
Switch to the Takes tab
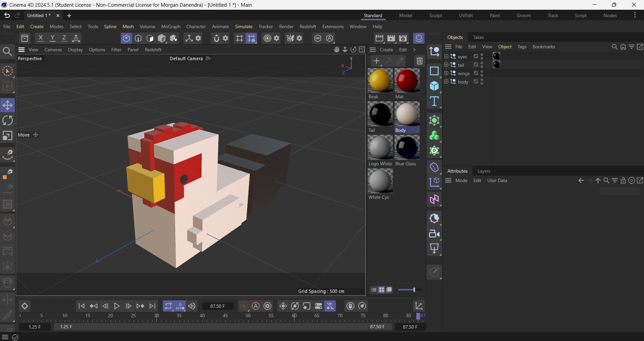(478, 37)
